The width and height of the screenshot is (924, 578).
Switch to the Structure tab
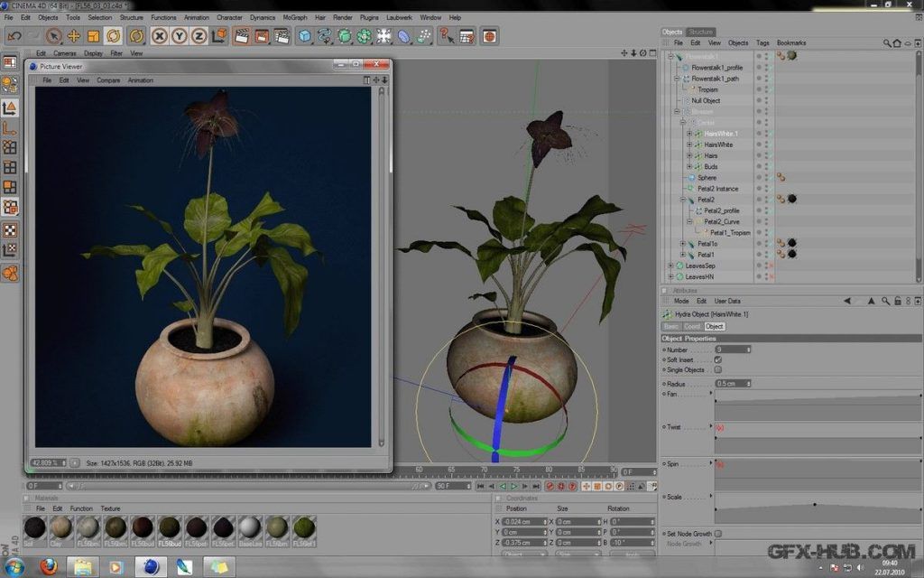pyautogui.click(x=700, y=32)
